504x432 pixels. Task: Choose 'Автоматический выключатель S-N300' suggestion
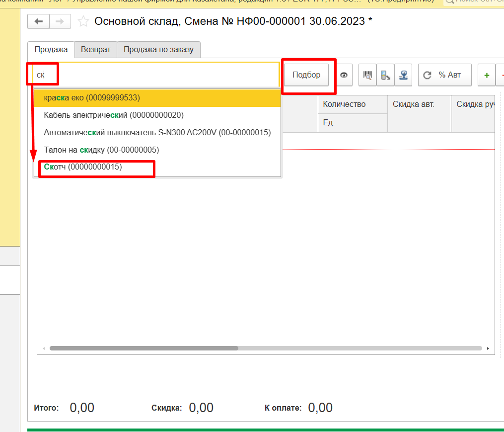[x=157, y=133]
